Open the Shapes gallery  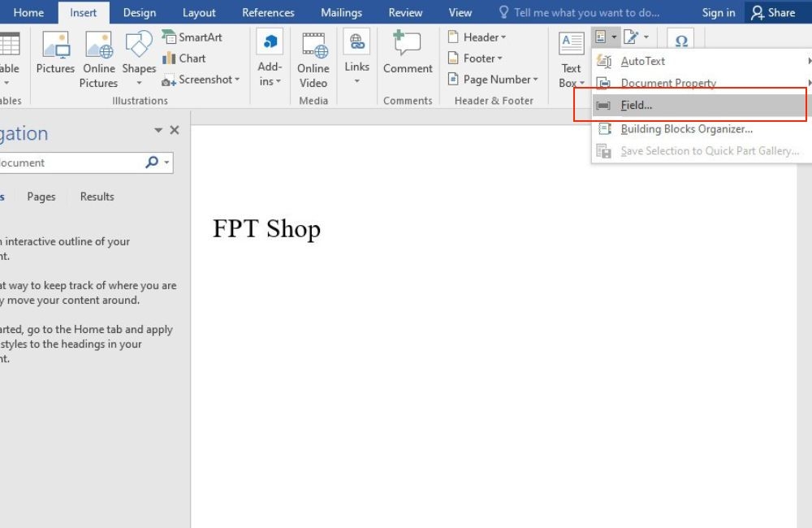(x=139, y=59)
